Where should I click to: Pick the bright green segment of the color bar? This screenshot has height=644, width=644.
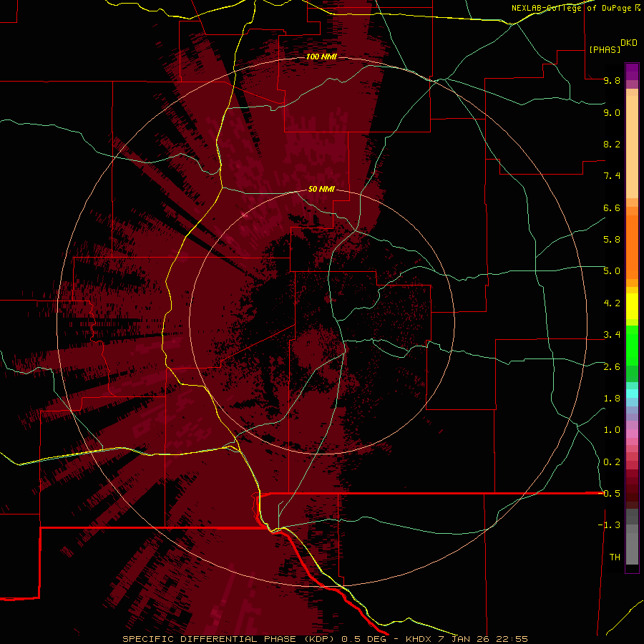[x=632, y=345]
